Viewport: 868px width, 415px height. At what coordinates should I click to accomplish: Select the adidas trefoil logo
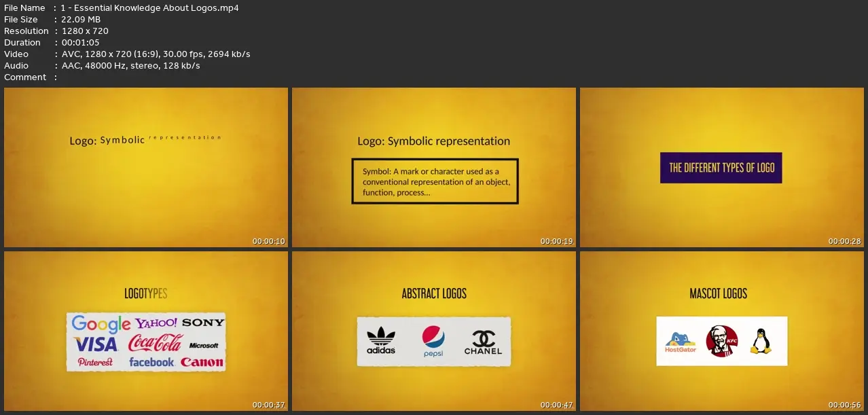[x=381, y=342]
